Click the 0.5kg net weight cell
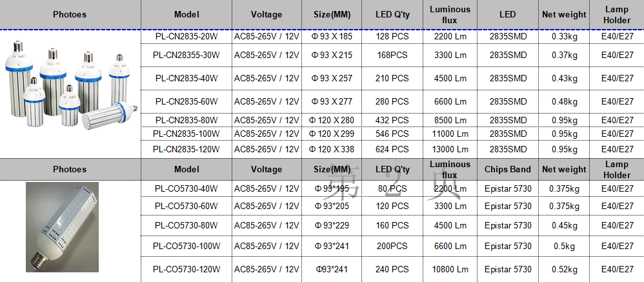 [565, 247]
